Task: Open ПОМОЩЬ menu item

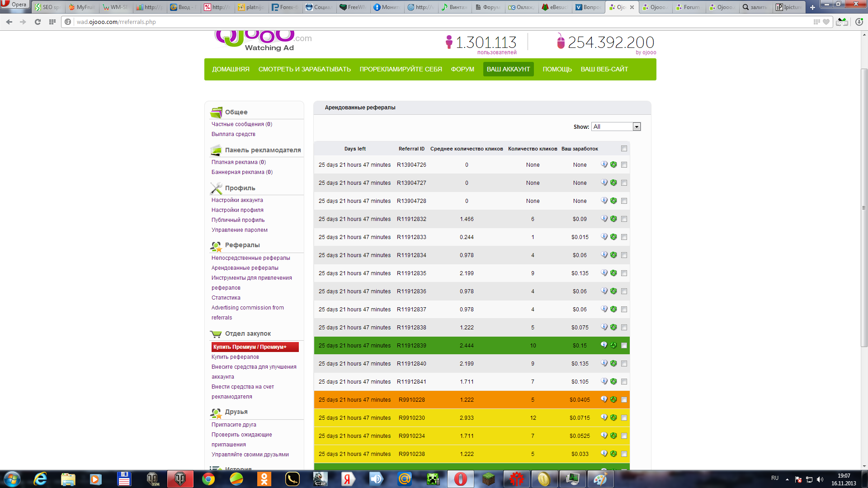Action: coord(557,69)
